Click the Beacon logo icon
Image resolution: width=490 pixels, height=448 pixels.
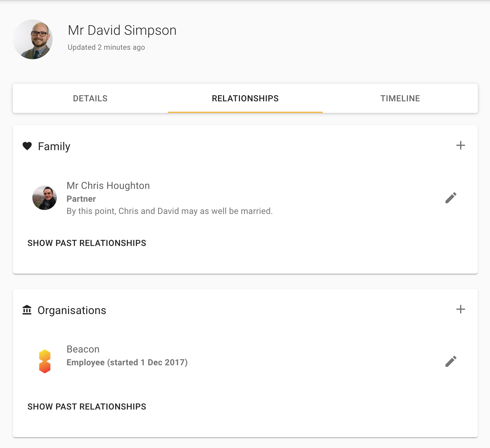pyautogui.click(x=45, y=361)
